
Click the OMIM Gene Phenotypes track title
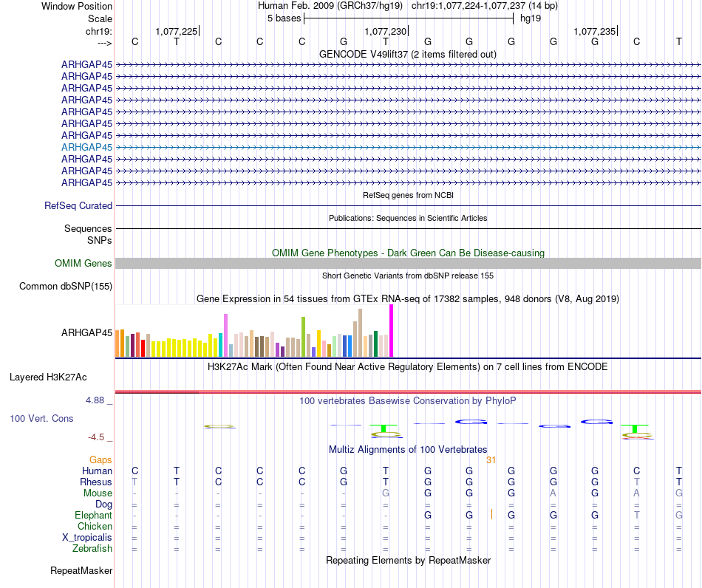(x=409, y=253)
